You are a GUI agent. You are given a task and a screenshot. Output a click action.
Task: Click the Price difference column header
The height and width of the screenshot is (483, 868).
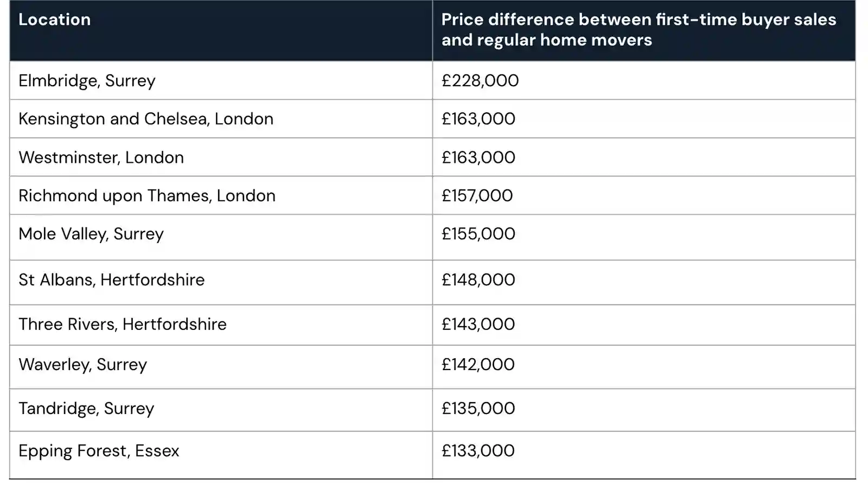tap(639, 30)
